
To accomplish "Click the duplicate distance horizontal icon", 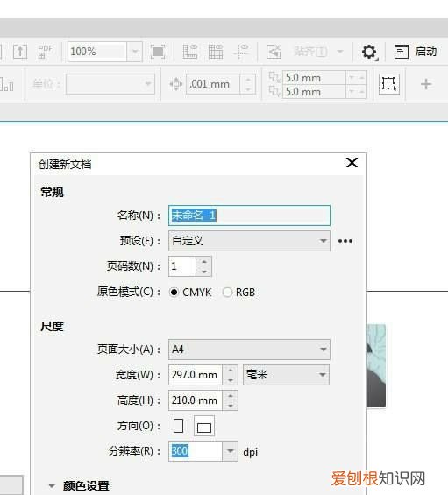I will click(x=274, y=77).
